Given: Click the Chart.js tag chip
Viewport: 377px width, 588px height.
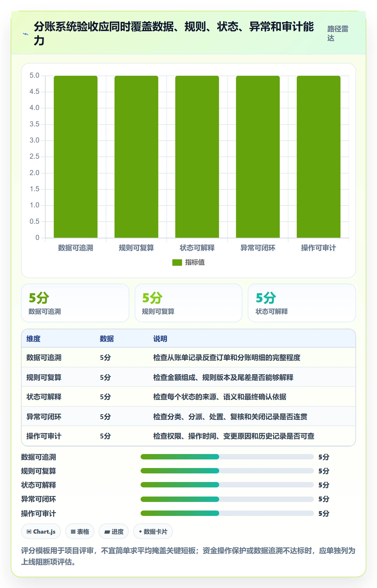Looking at the screenshot, I should [41, 532].
